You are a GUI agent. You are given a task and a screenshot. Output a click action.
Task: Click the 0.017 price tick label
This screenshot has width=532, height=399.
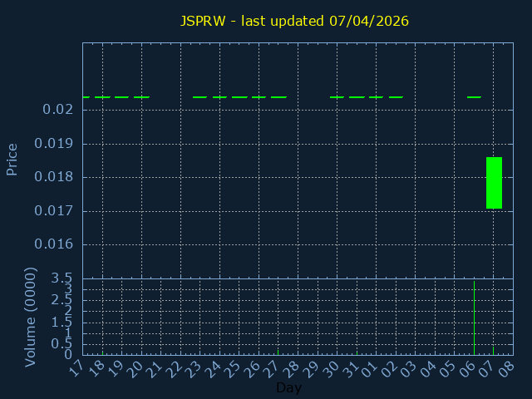[x=54, y=211]
